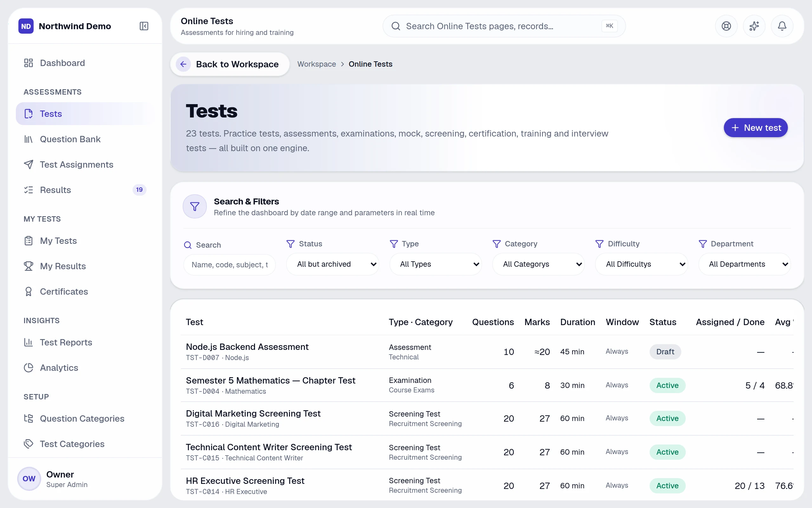Open the All Types dropdown

pos(435,264)
